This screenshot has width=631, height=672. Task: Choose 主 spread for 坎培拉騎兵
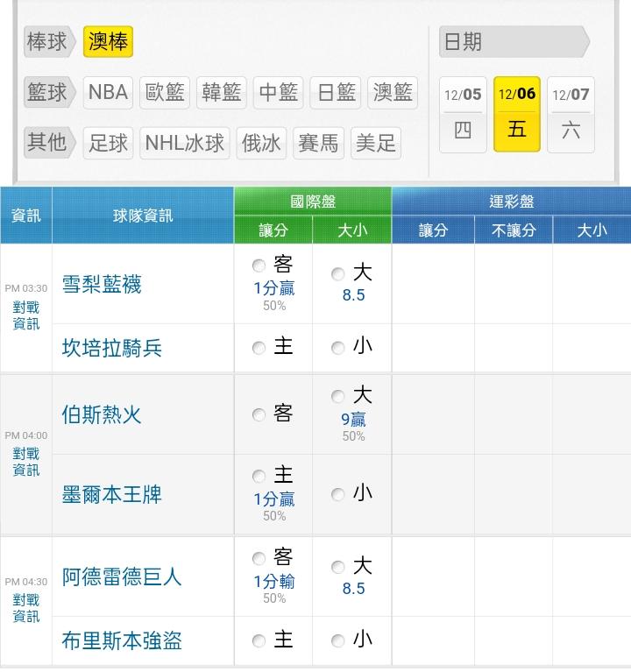click(x=259, y=348)
